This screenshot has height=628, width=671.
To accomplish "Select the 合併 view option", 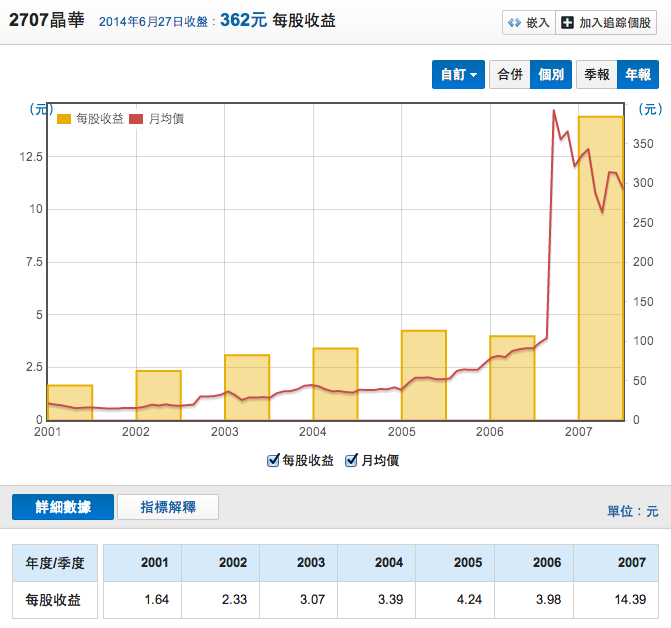I will (x=509, y=75).
